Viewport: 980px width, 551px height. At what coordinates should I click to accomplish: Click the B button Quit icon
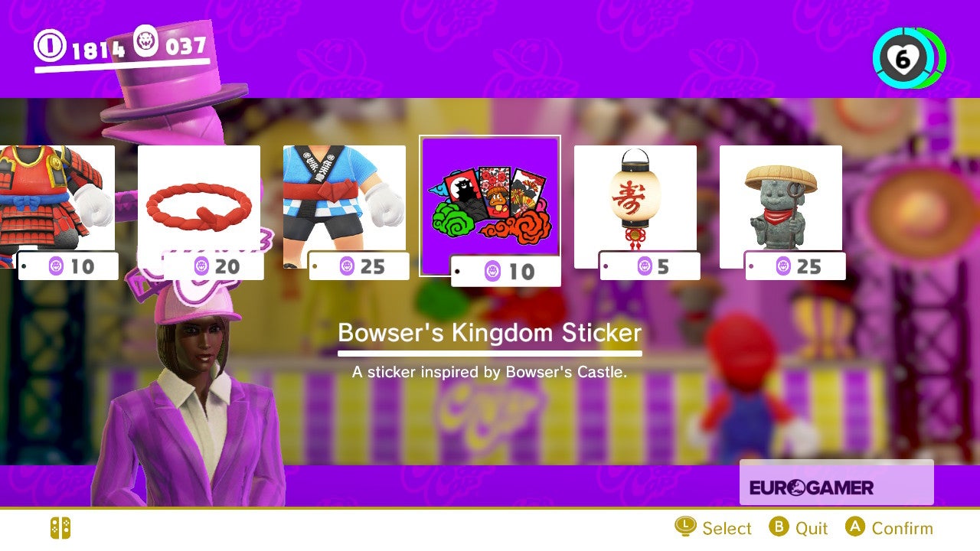pyautogui.click(x=779, y=527)
